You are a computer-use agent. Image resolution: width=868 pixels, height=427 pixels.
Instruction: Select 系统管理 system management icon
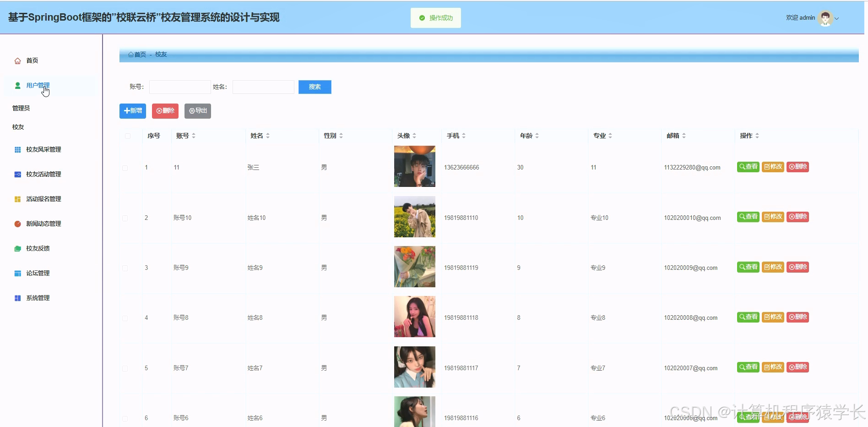[17, 298]
